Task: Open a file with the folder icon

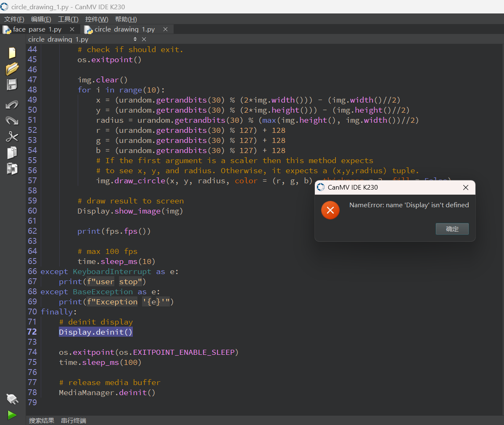Action: click(x=12, y=69)
